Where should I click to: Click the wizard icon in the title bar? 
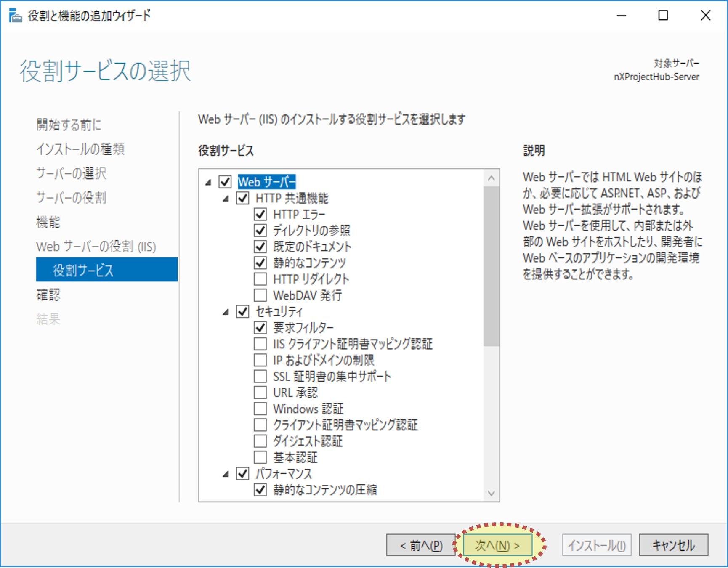click(15, 16)
